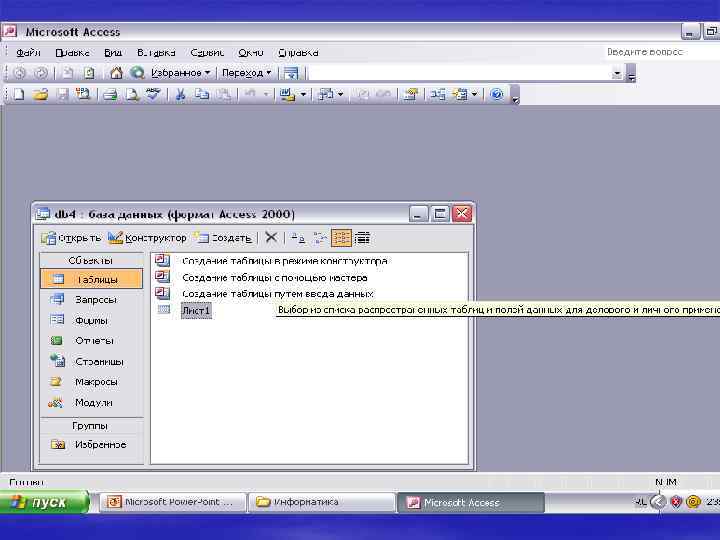Click the Copy icon in the toolbar
This screenshot has width=720, height=540.
click(202, 95)
